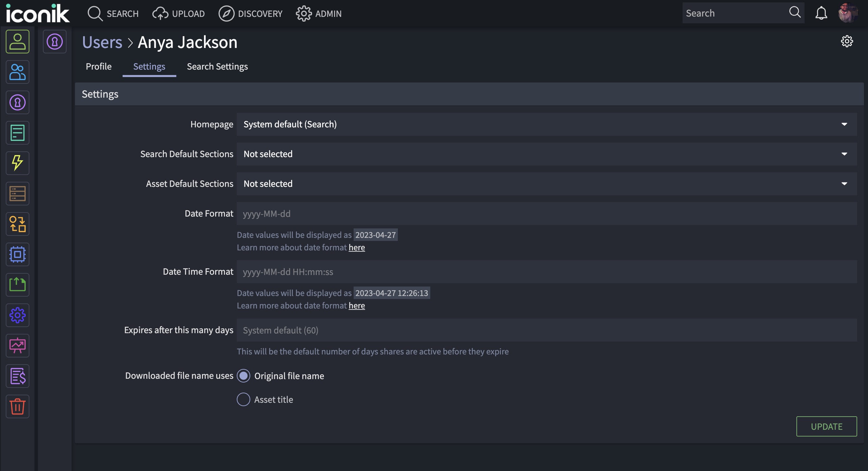
Task: Open the Storages admin section
Action: coord(17,194)
